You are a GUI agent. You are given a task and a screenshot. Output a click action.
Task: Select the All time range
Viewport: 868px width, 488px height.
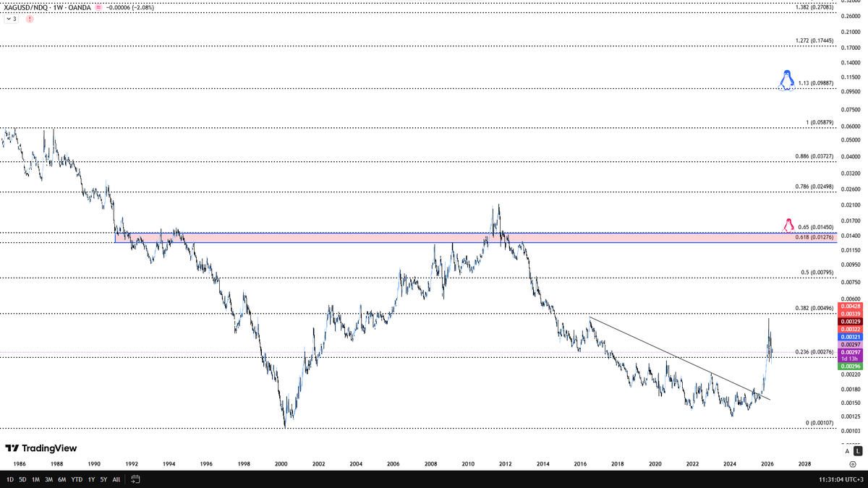pos(116,479)
